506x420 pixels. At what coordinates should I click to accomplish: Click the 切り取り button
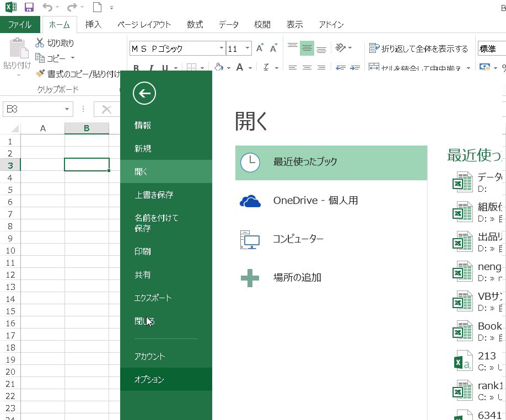55,42
